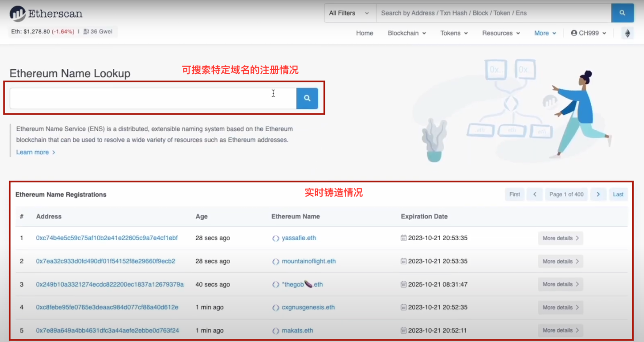Click the ENS icon beside mountainoflight.eth
This screenshot has height=342, width=644.
pyautogui.click(x=276, y=261)
